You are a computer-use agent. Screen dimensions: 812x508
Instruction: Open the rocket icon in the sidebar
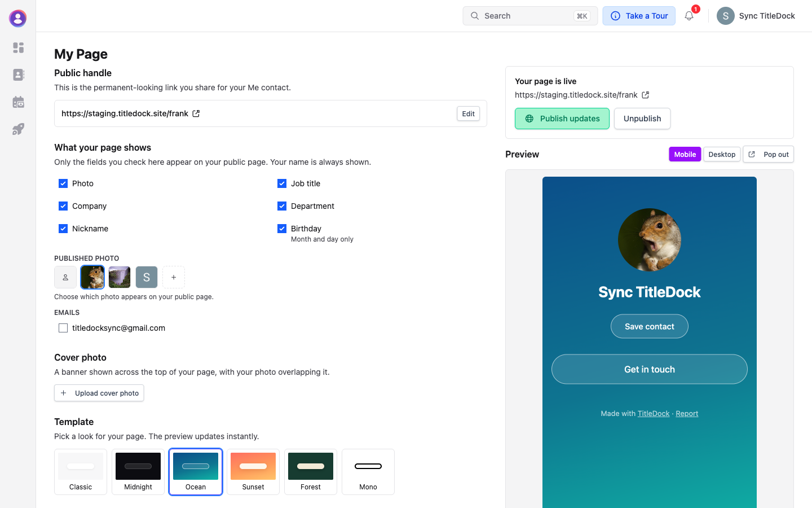pyautogui.click(x=18, y=129)
